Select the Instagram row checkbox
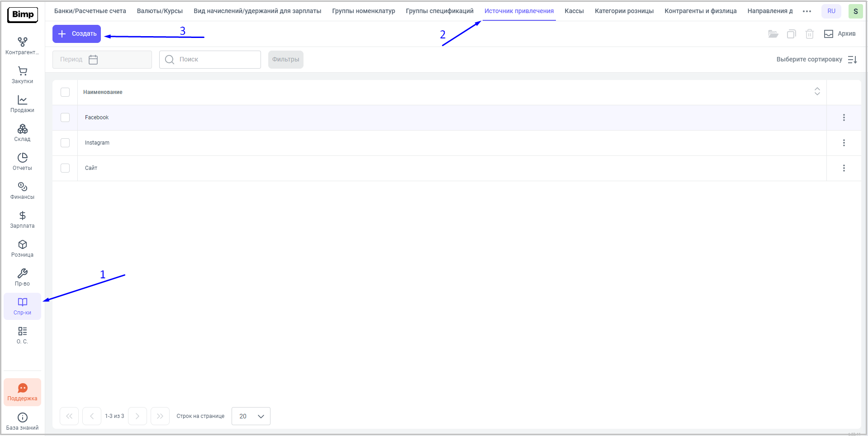This screenshot has height=436, width=868. [65, 143]
